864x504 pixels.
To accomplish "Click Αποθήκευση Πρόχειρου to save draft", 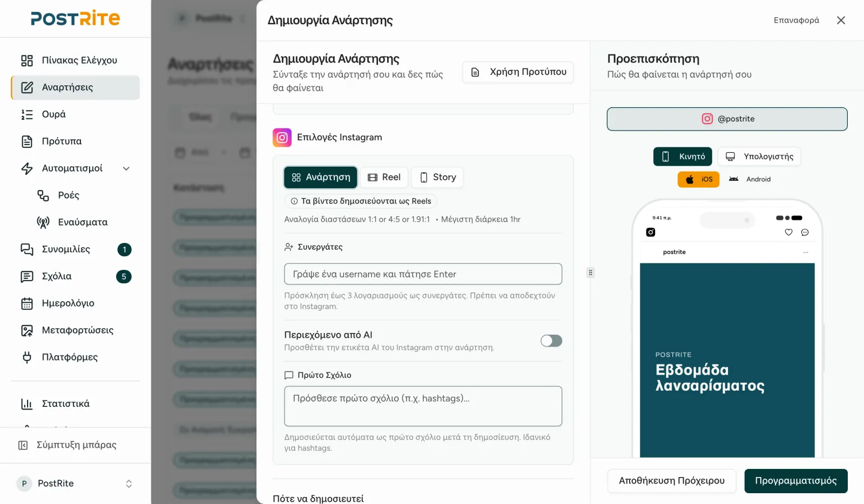I will (x=672, y=481).
